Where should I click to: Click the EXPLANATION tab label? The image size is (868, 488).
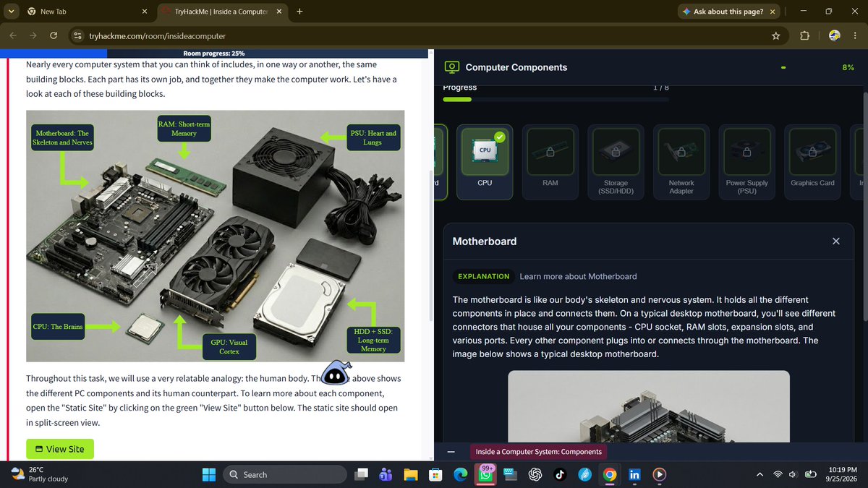(483, 276)
